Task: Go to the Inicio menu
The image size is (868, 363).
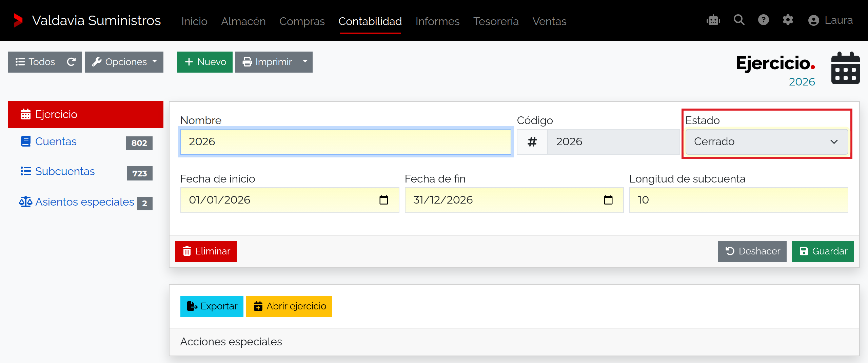Action: pyautogui.click(x=194, y=21)
